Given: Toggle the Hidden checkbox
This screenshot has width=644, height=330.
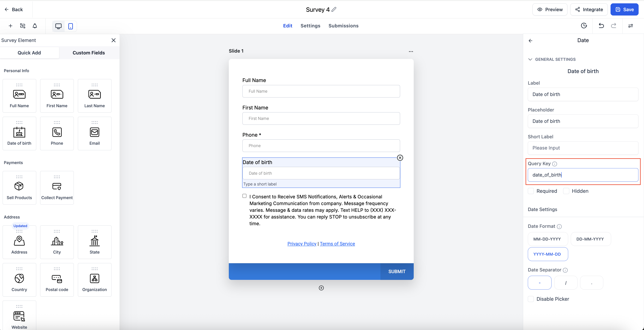Looking at the screenshot, I should pyautogui.click(x=566, y=191).
